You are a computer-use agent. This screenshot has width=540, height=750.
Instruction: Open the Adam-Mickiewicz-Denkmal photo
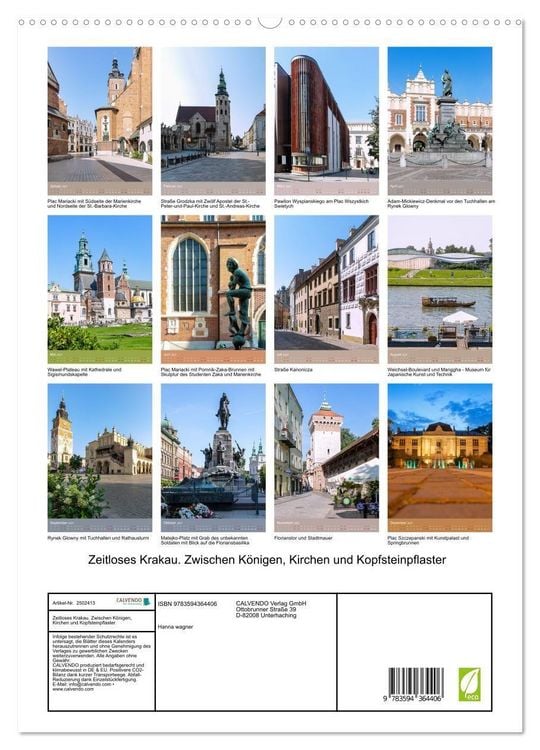[440, 121]
